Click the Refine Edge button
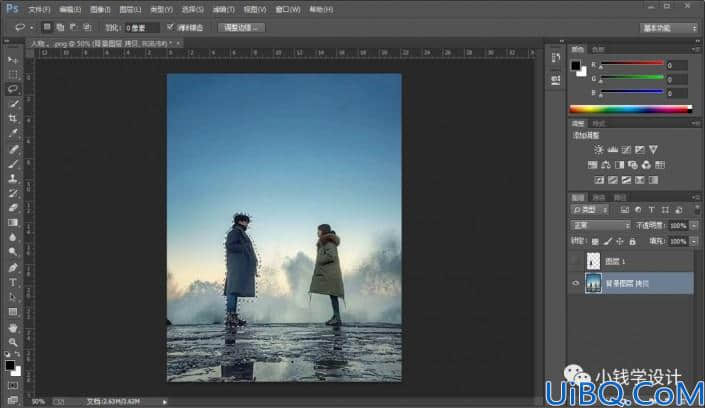Image resolution: width=705 pixels, height=408 pixels. (241, 27)
